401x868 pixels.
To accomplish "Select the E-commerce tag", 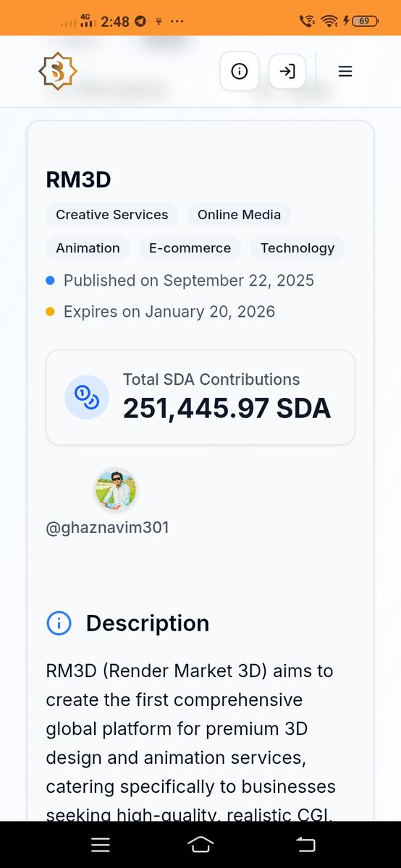I will coord(190,248).
